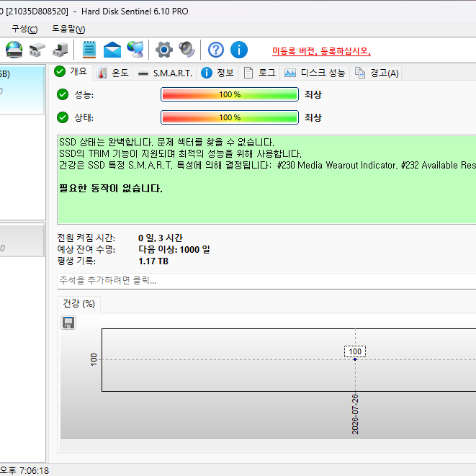Click the gray lower item in left panel
Image resolution: width=476 pixels, height=476 pixels.
pos(22,241)
